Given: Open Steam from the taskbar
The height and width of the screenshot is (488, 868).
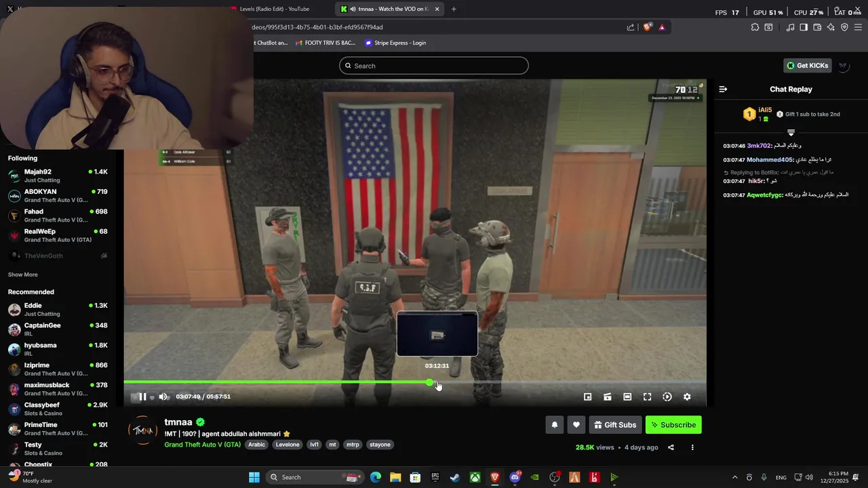Looking at the screenshot, I should pyautogui.click(x=455, y=477).
